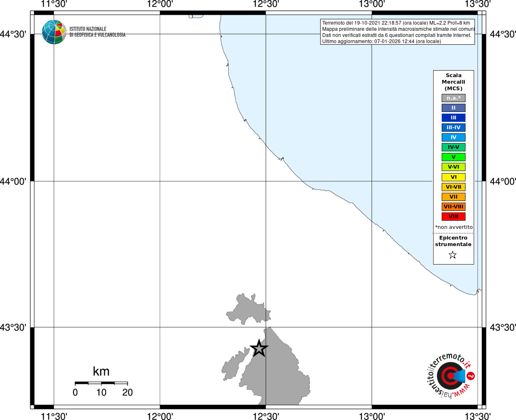Click the epicenter star on the map
The height and width of the screenshot is (420, 516).
pos(259,348)
